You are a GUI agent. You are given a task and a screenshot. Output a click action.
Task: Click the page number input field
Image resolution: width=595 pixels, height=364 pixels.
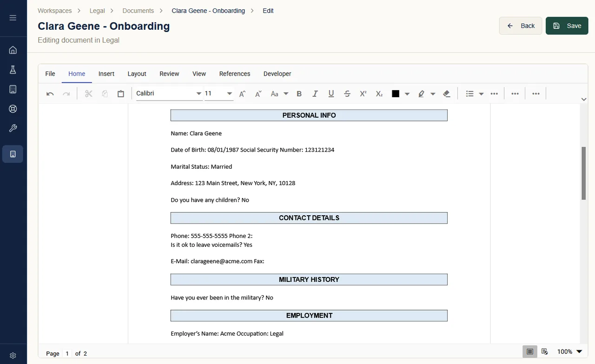pos(67,353)
